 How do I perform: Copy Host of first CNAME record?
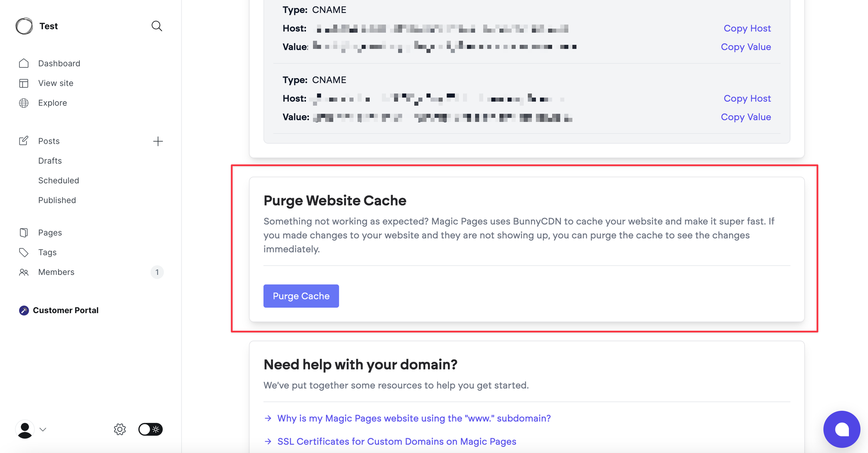(x=747, y=28)
